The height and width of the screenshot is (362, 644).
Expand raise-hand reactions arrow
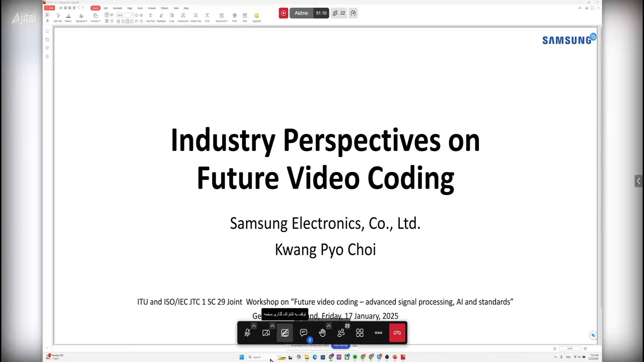pos(329,326)
